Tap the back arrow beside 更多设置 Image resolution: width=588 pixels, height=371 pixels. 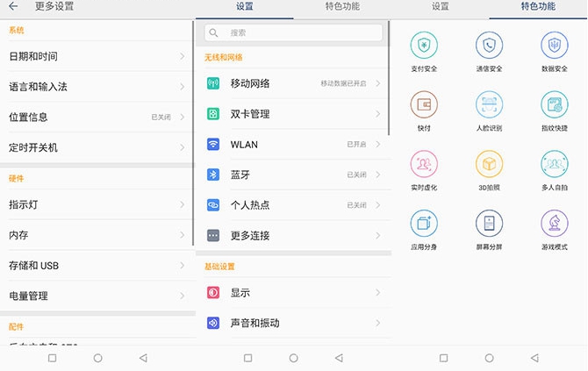(x=13, y=6)
